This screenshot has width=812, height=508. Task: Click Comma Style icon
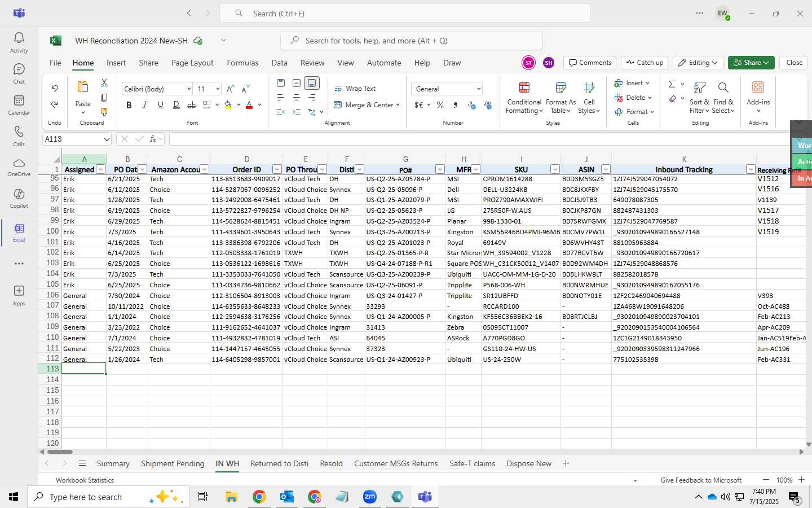(x=456, y=105)
